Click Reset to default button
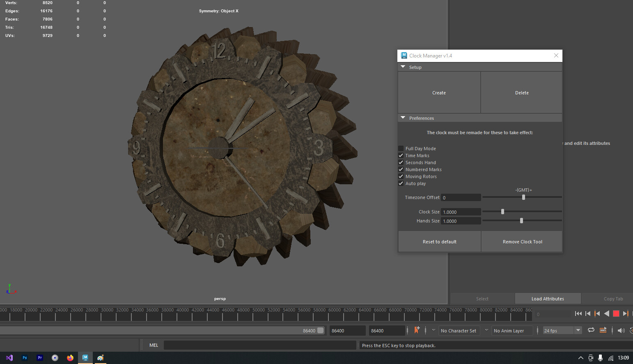Screen dimensions: 633x364 440,242
